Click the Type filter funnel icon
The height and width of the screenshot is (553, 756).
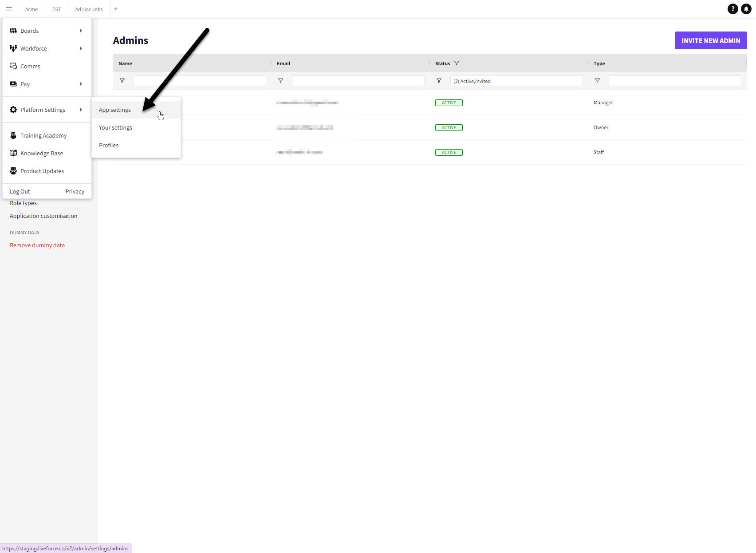[597, 81]
